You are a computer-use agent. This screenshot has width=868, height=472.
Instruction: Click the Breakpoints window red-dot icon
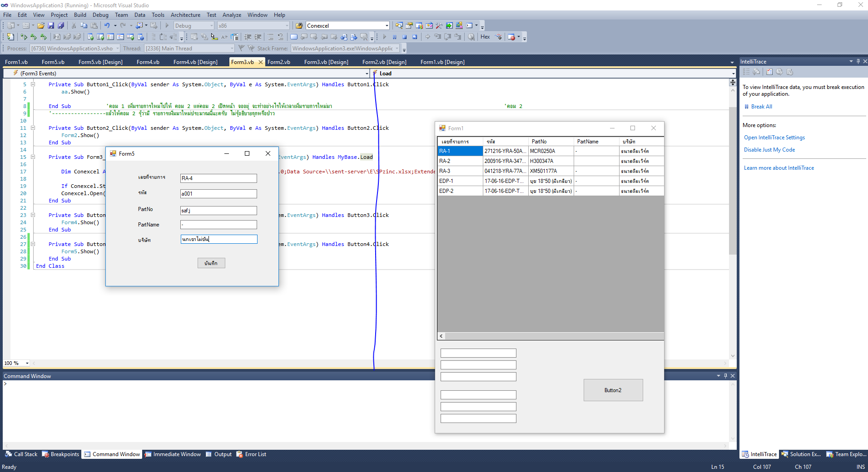click(511, 37)
